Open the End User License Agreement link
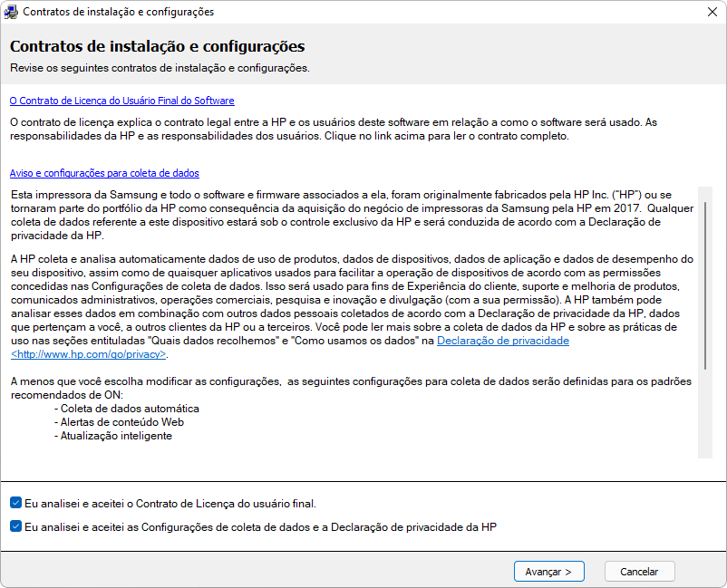727x588 pixels. [122, 101]
